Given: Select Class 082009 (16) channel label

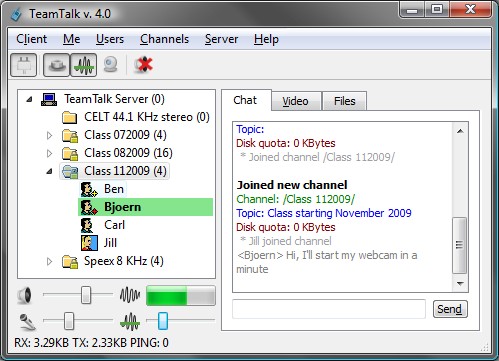Looking at the screenshot, I should click(128, 153).
